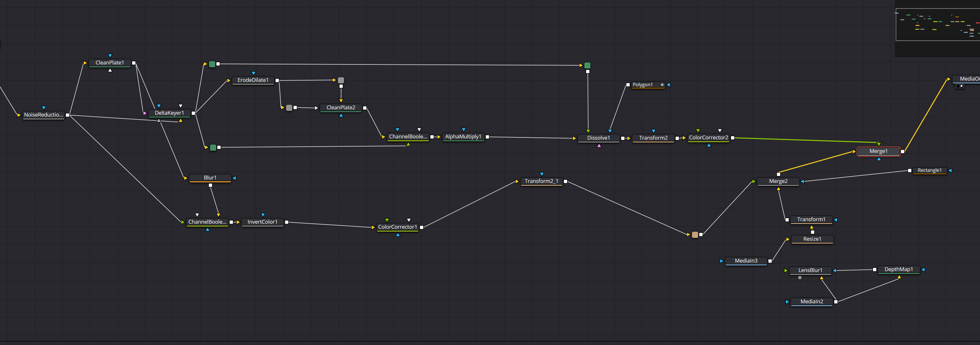The image size is (980, 345).
Task: Select the Dissolve1 node
Action: pyautogui.click(x=598, y=138)
